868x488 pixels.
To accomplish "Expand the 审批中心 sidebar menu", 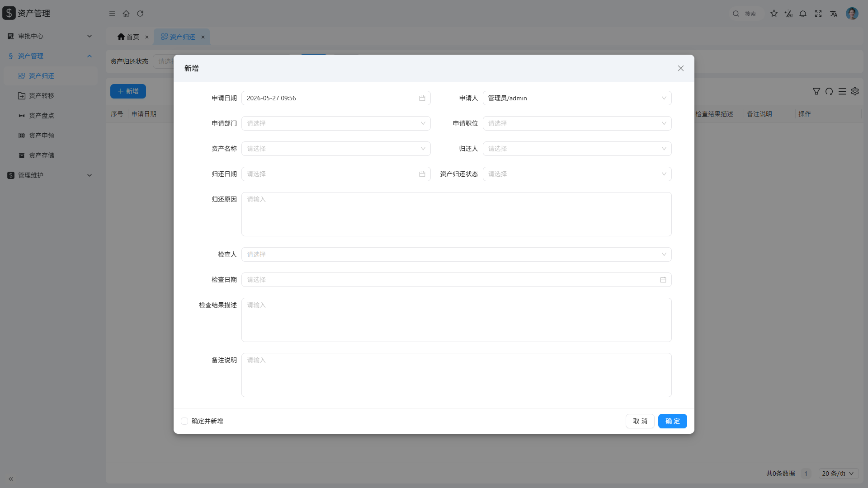I will [x=50, y=36].
